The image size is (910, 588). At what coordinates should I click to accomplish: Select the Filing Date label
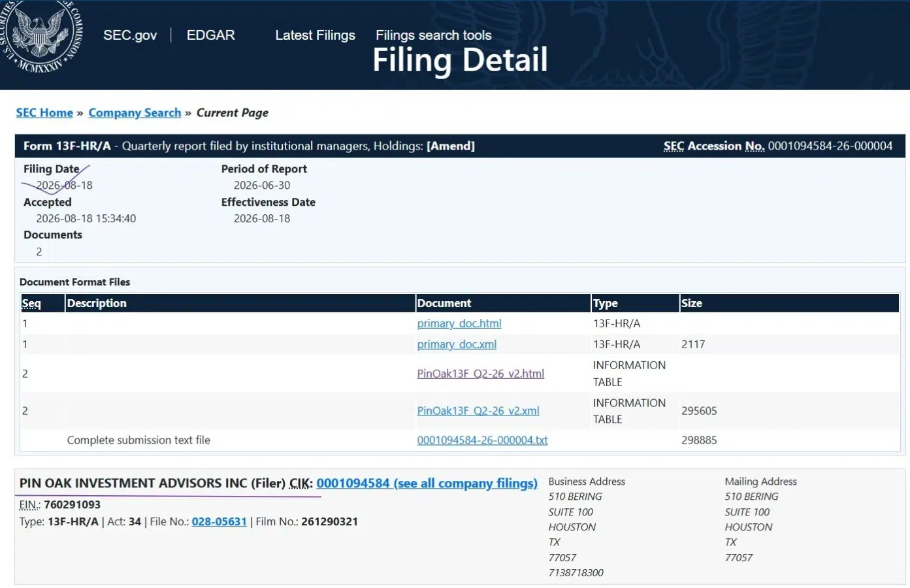(51, 169)
